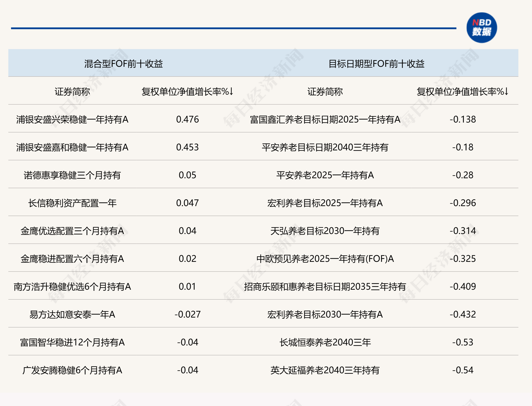The width and height of the screenshot is (532, 406).
Task: Select fund 平安养老2025一年持有A
Action: coord(325,175)
